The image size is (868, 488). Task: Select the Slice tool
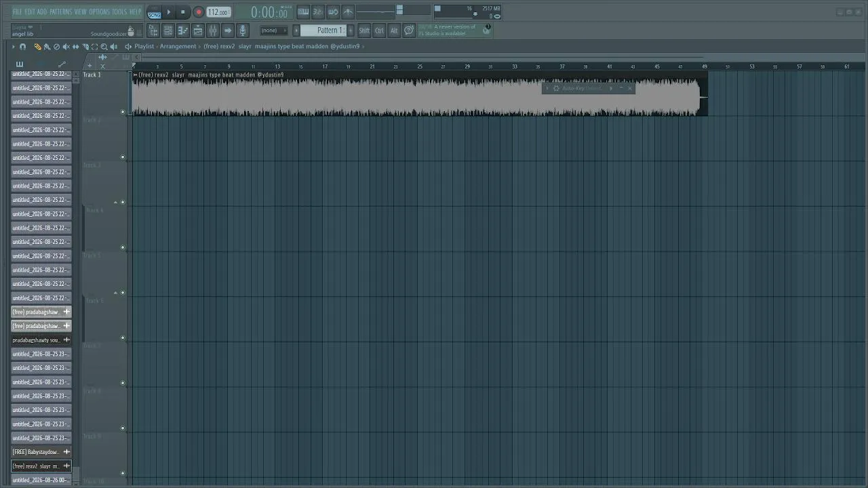tap(85, 47)
